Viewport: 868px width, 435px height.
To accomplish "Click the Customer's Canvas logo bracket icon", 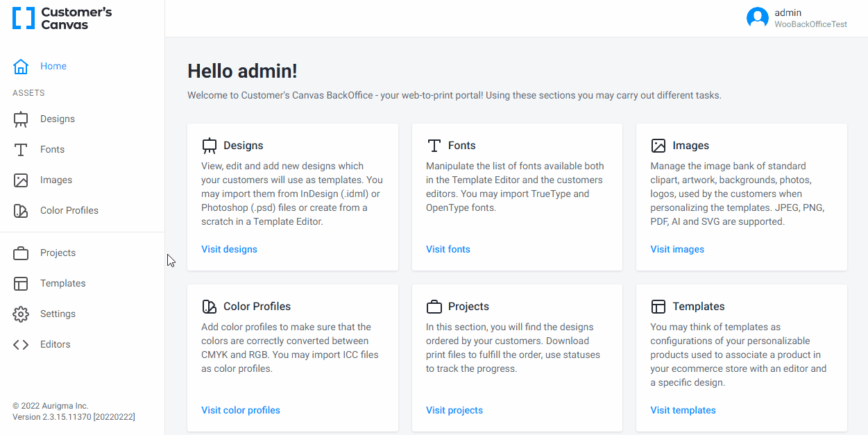I will [x=23, y=18].
